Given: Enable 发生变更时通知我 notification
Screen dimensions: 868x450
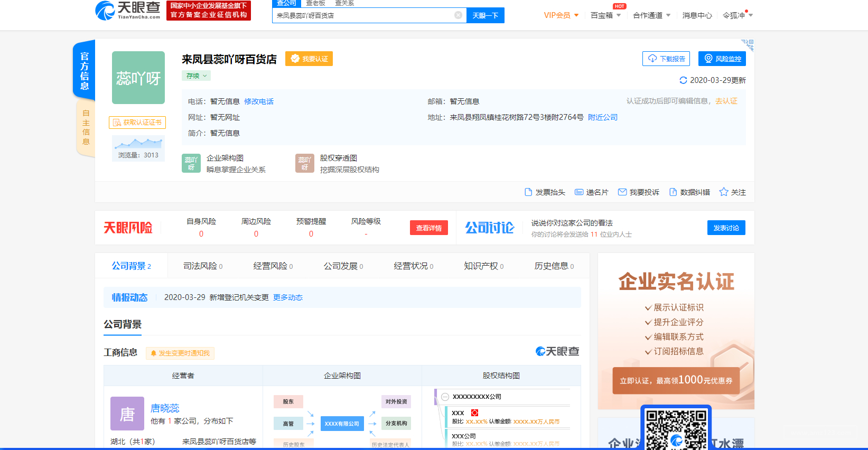Looking at the screenshot, I should pyautogui.click(x=180, y=353).
